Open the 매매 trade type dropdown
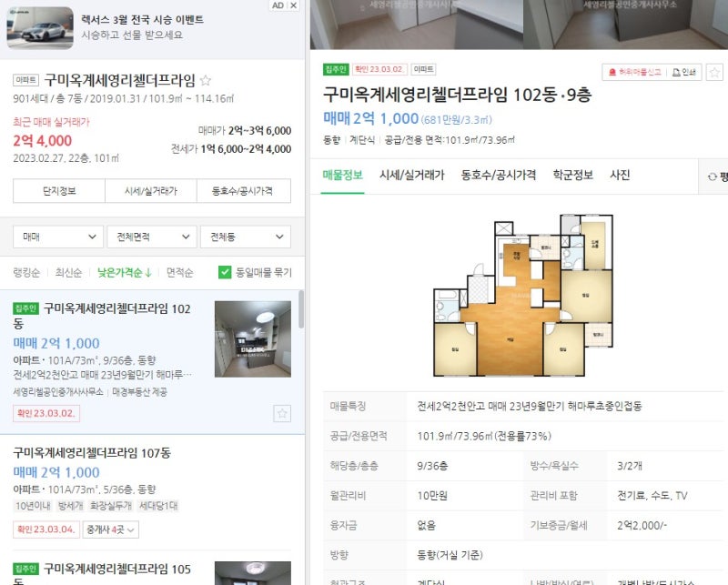The width and height of the screenshot is (728, 585). pyautogui.click(x=58, y=237)
